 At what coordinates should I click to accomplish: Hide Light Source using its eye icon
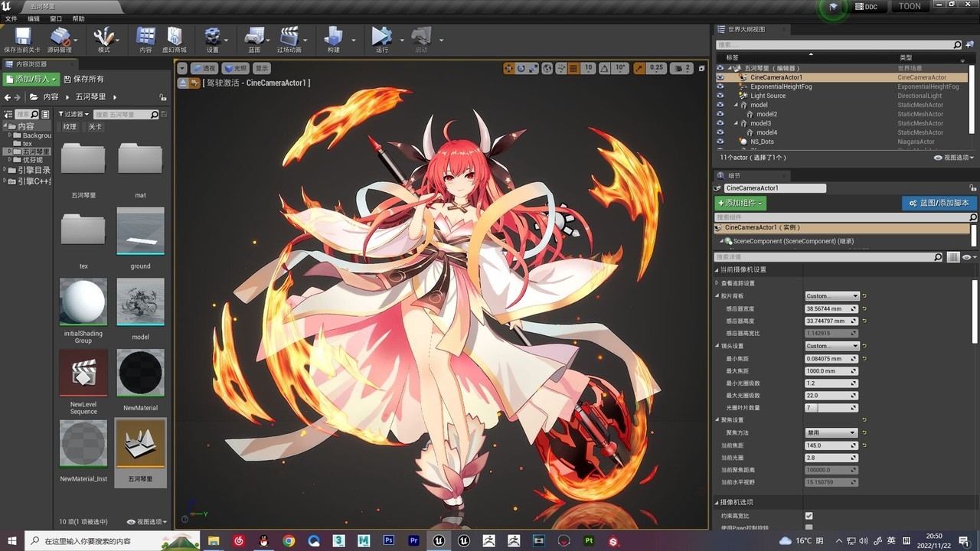720,96
